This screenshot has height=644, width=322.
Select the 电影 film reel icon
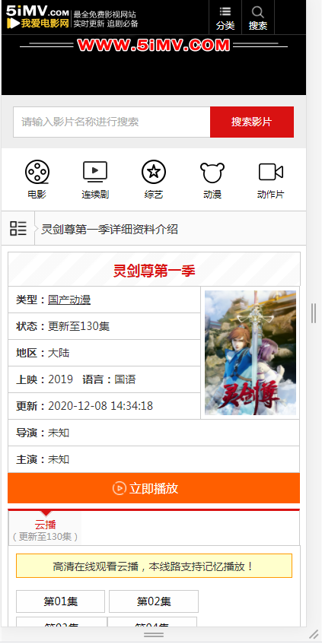click(x=37, y=172)
